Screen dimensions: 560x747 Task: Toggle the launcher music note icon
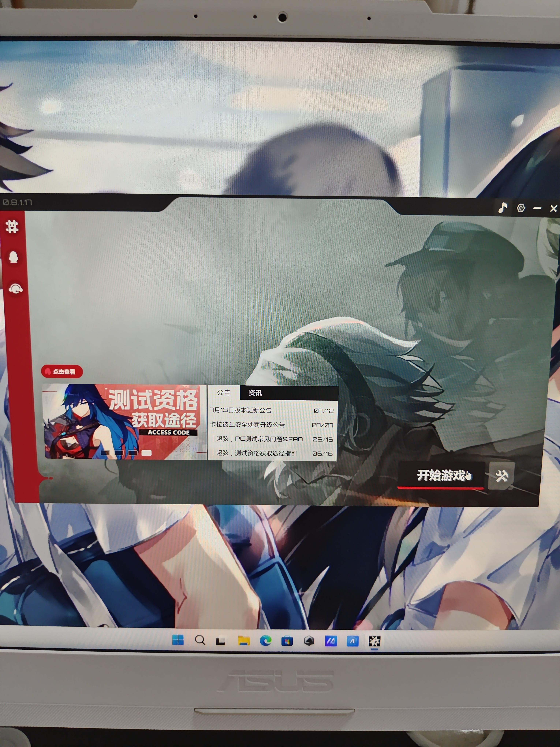pos(503,208)
